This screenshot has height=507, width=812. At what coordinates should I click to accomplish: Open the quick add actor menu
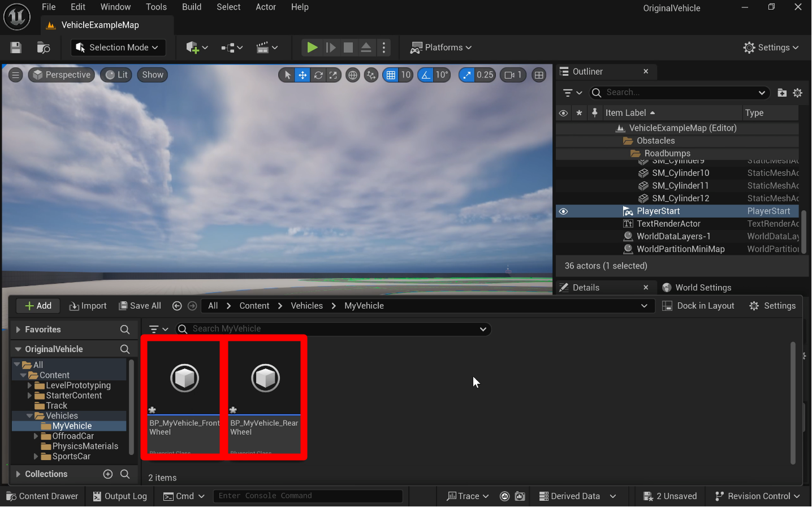click(197, 47)
